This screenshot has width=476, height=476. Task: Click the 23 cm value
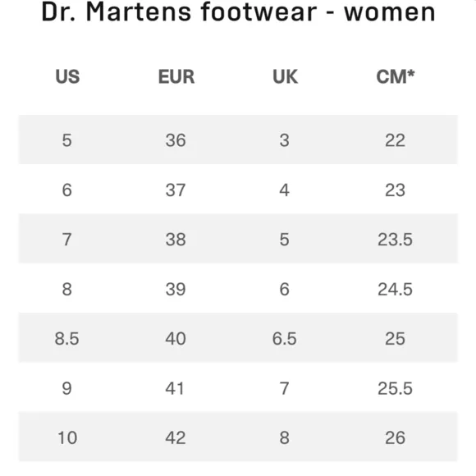pyautogui.click(x=395, y=190)
